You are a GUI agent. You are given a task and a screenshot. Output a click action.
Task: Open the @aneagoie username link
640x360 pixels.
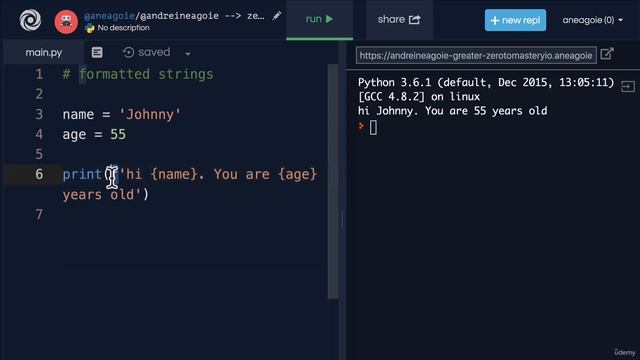tap(109, 16)
